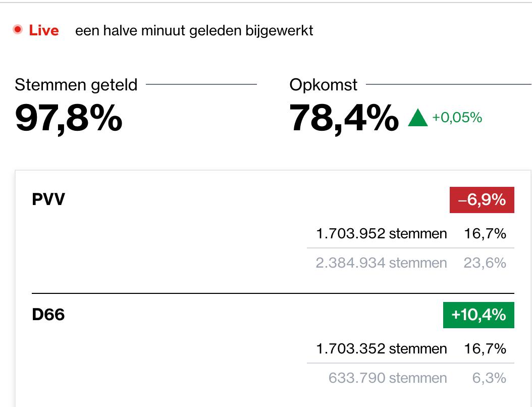Click the red Live label

44,30
